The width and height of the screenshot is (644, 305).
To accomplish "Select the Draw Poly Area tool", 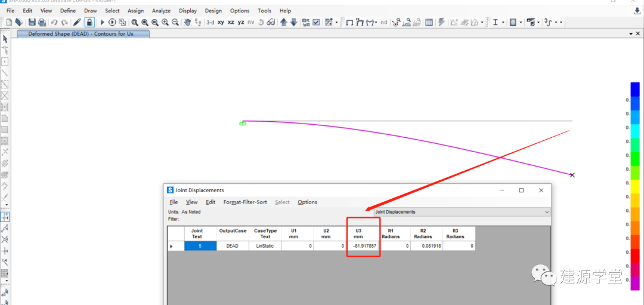I will click(5, 118).
